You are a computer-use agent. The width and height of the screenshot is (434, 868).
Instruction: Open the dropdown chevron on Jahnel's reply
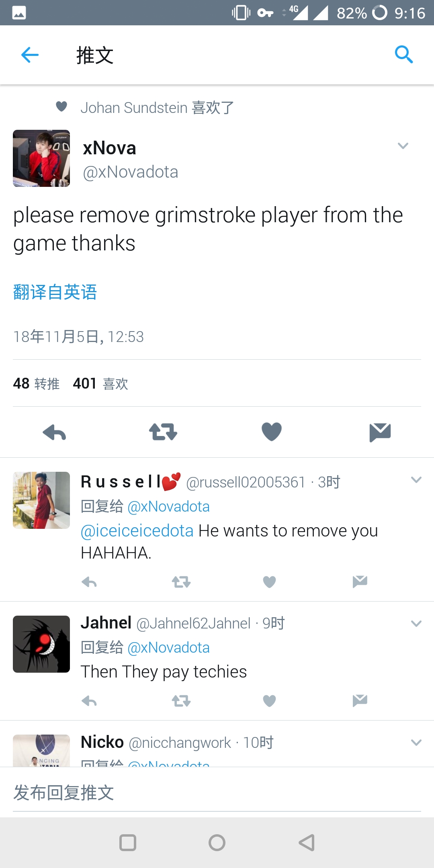coord(416,624)
